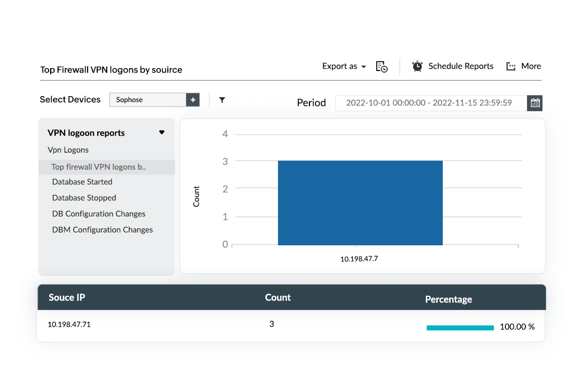Open the calendar date picker icon
Image resolution: width=574 pixels, height=392 pixels.
tap(535, 103)
